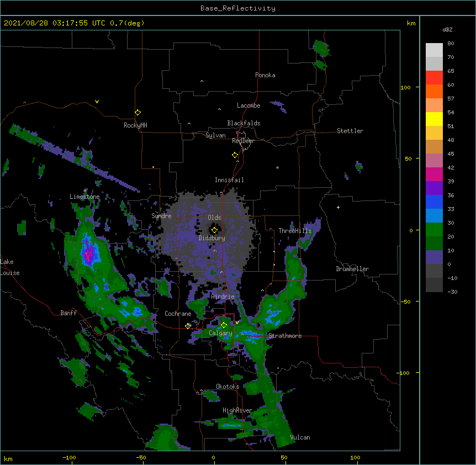The height and width of the screenshot is (465, 476).
Task: Click the red 65 dBZ legend color
Action: 434,78
